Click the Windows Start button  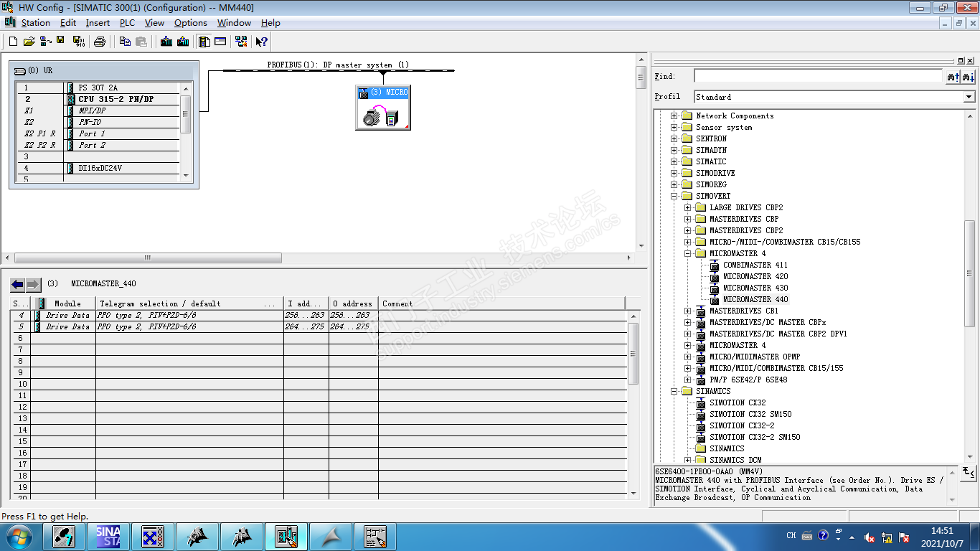pyautogui.click(x=19, y=537)
